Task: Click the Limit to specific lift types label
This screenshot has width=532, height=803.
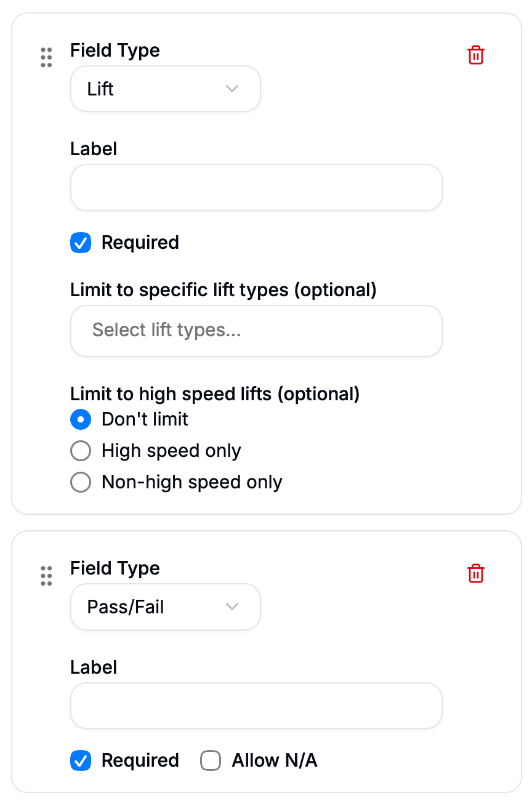Action: click(224, 289)
